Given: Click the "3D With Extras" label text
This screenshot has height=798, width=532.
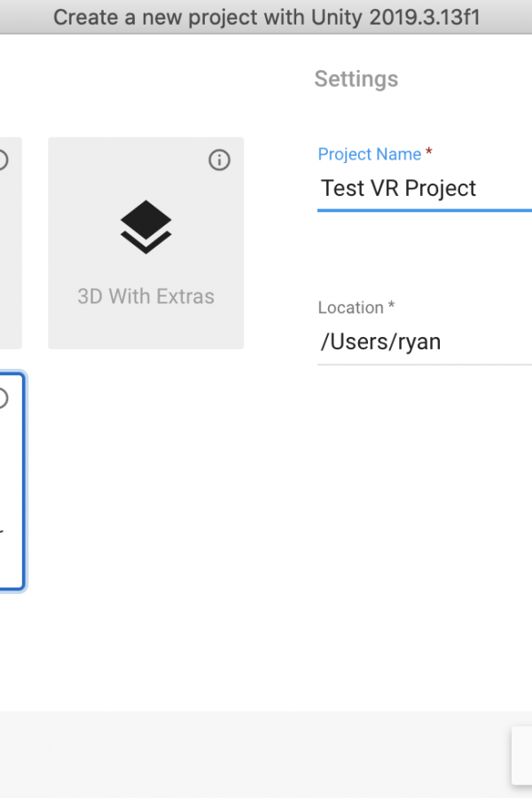Looking at the screenshot, I should coord(146,296).
